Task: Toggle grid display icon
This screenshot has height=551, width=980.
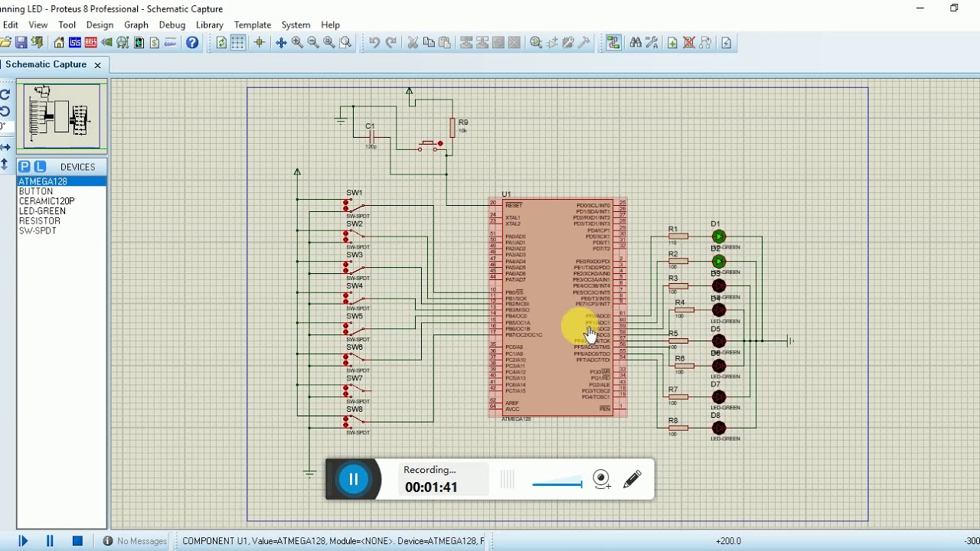Action: (238, 43)
